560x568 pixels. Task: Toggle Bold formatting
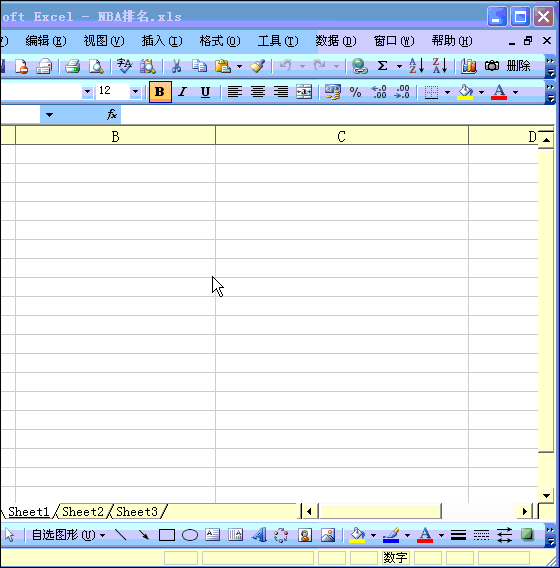pyautogui.click(x=160, y=92)
